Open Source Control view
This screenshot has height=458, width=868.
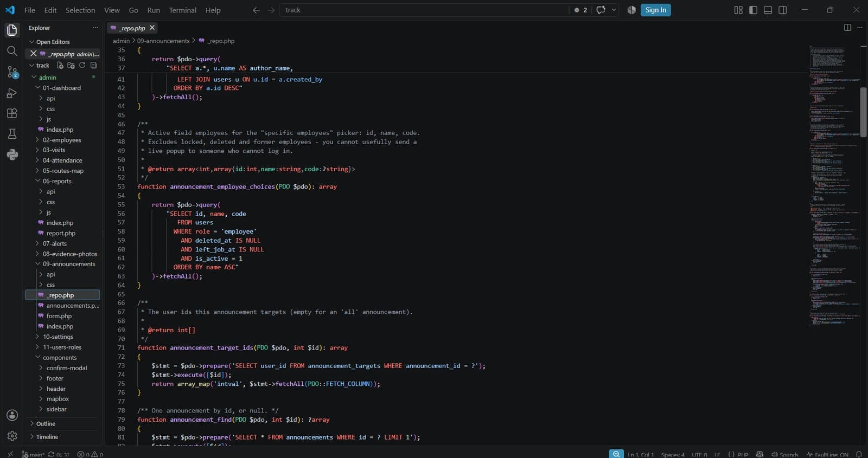[12, 72]
